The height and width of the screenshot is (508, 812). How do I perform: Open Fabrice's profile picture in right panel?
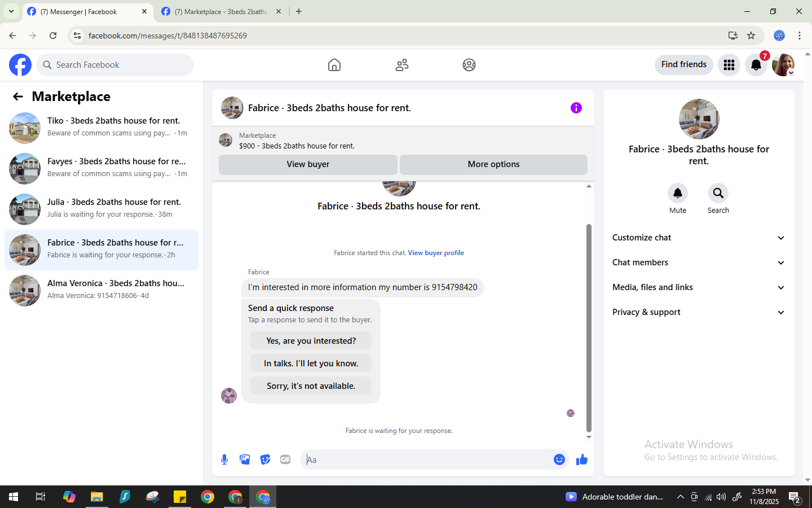[699, 119]
